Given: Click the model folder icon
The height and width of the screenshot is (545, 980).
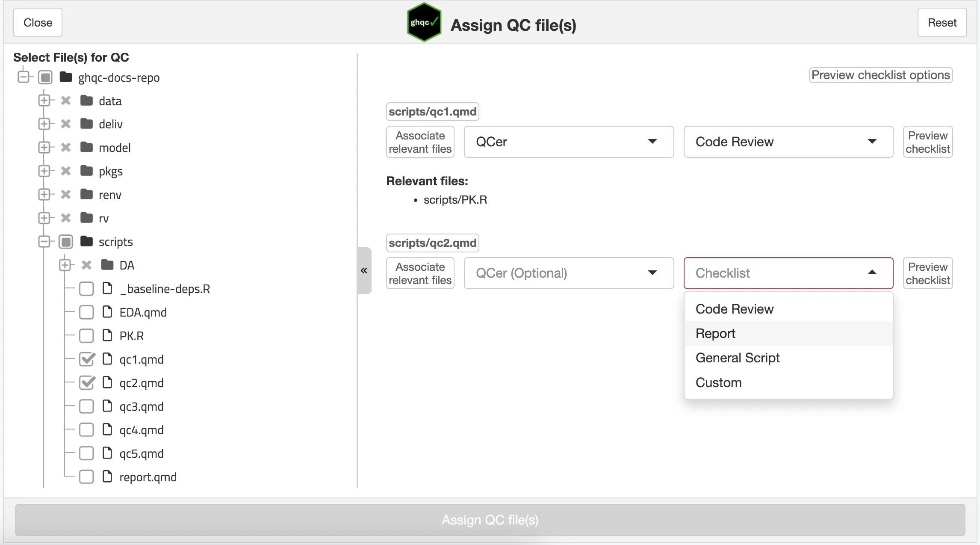Looking at the screenshot, I should click(x=87, y=148).
